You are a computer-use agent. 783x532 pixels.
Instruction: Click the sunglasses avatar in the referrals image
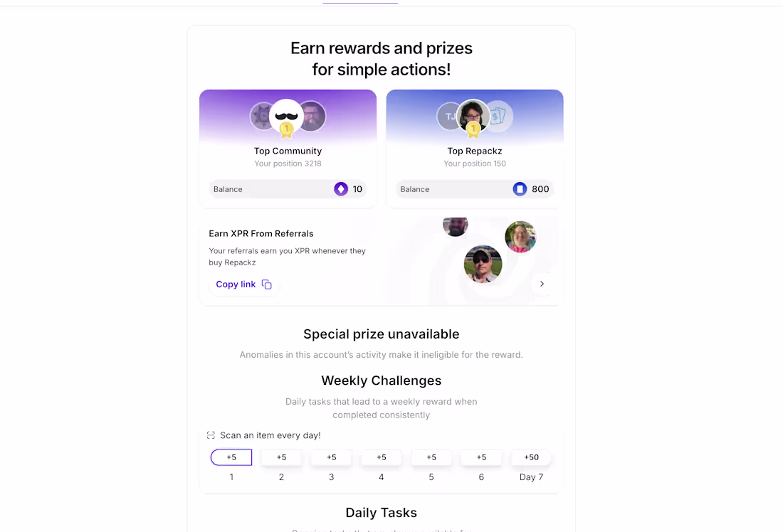pos(483,264)
